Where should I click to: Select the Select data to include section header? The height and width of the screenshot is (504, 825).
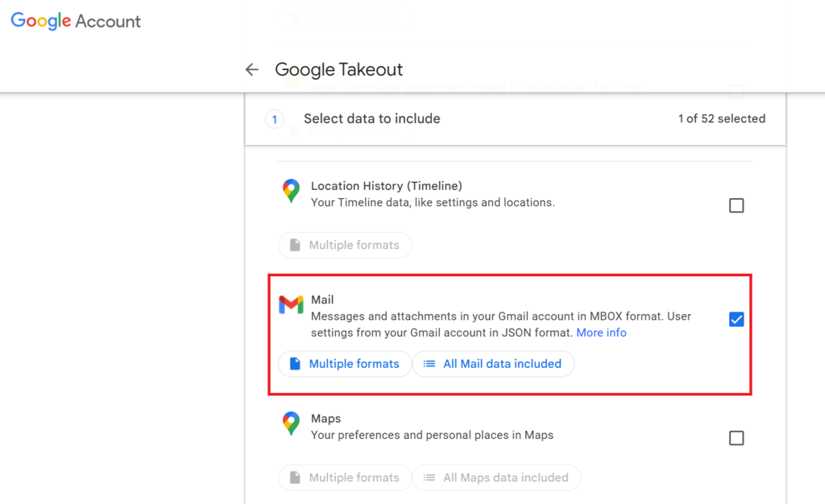tap(371, 118)
